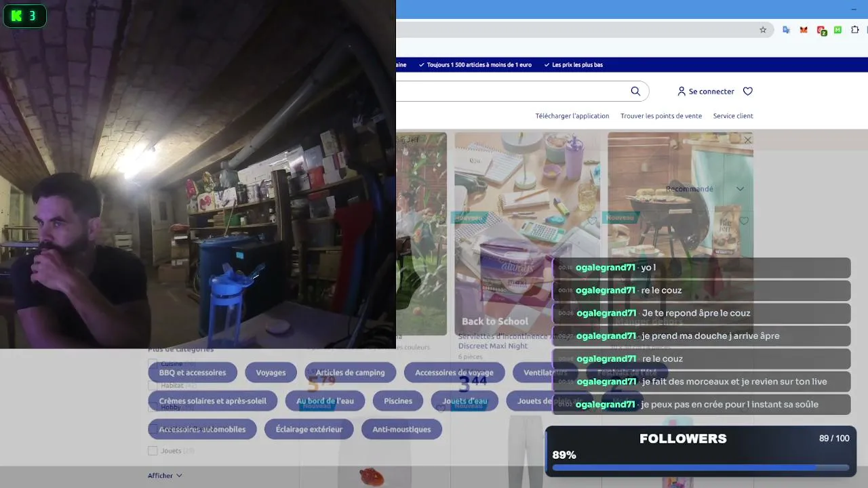This screenshot has height=488, width=868.
Task: Select the Crèmes solaires et après-soleil chip
Action: pyautogui.click(x=213, y=401)
